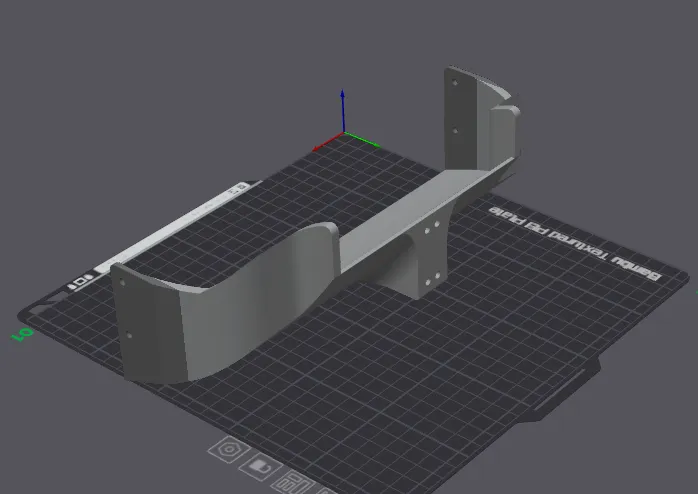Click the arrange-objects icon on the plate
The height and width of the screenshot is (494, 698).
coord(292,482)
